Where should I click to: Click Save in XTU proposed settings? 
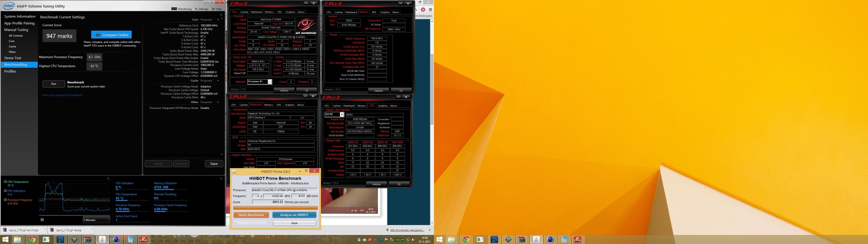click(x=214, y=164)
